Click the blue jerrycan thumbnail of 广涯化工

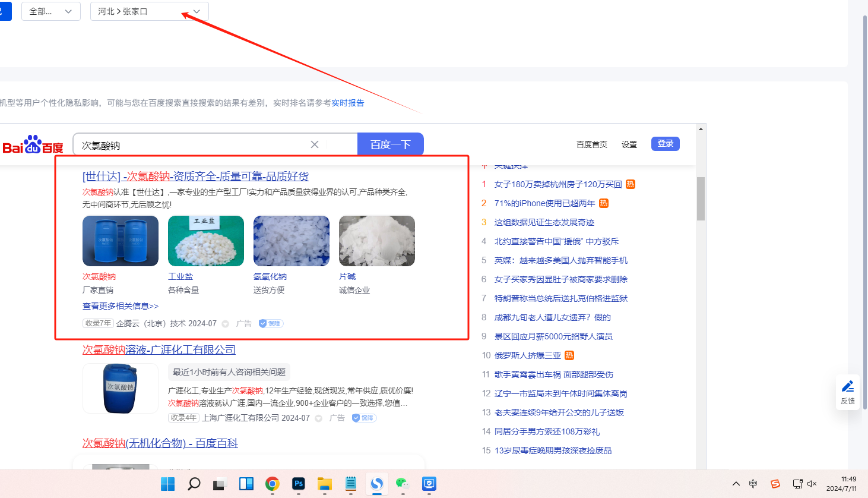pos(121,388)
